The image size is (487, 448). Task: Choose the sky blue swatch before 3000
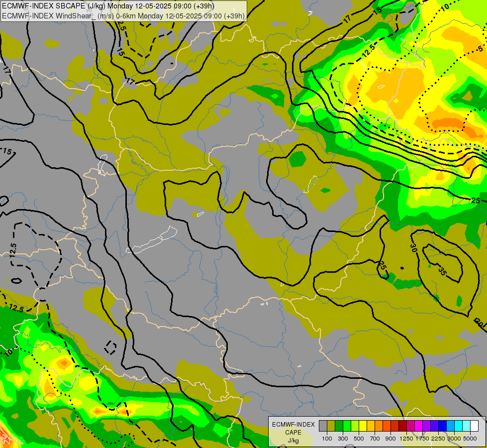(450, 426)
